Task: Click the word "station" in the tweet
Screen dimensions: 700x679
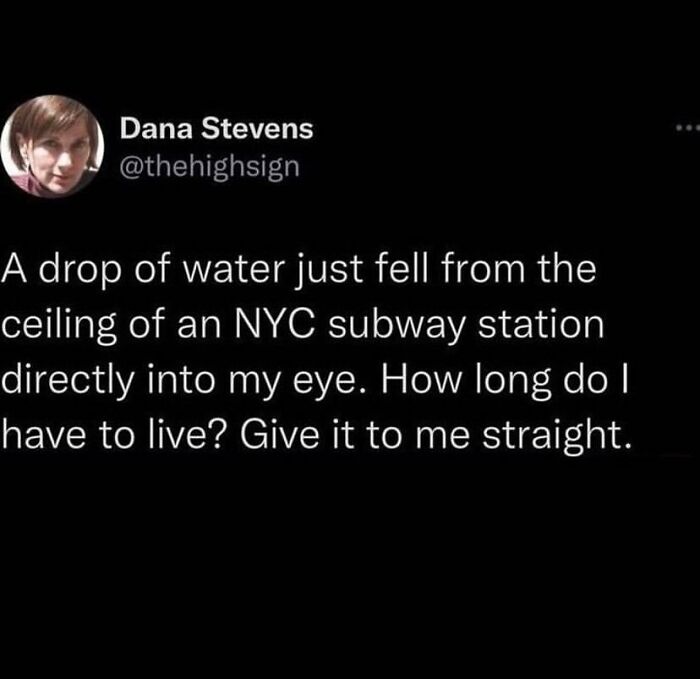Action: [x=542, y=324]
